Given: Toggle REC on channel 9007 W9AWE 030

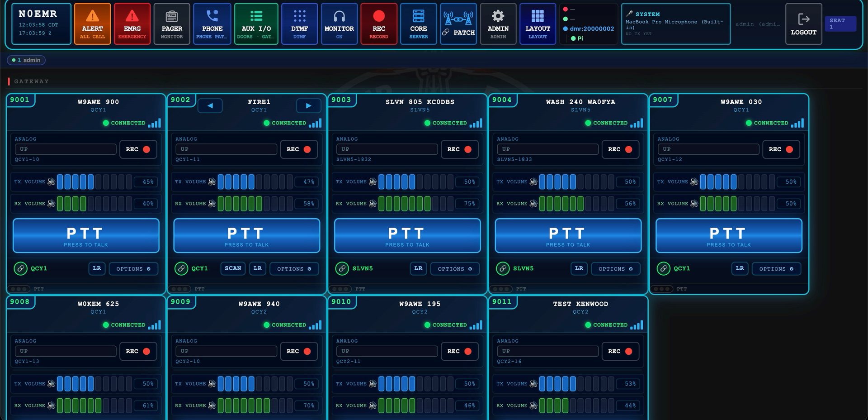Looking at the screenshot, I should tap(781, 149).
